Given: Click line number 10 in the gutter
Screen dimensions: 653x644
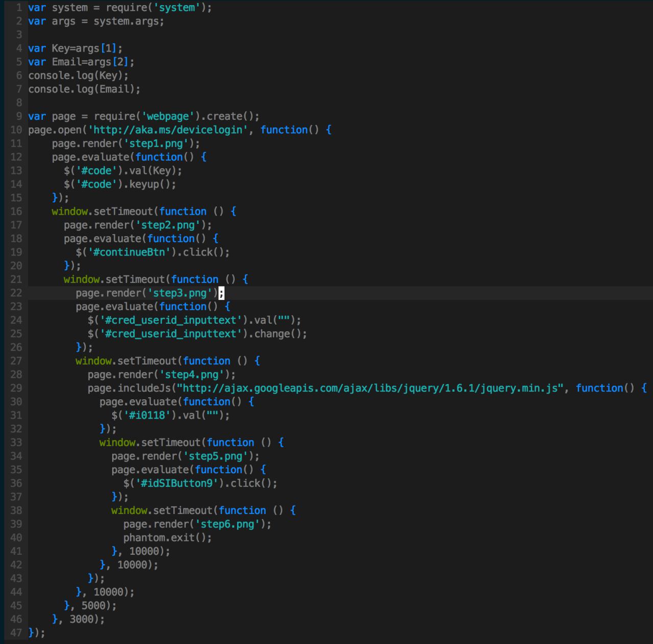Looking at the screenshot, I should tap(16, 130).
